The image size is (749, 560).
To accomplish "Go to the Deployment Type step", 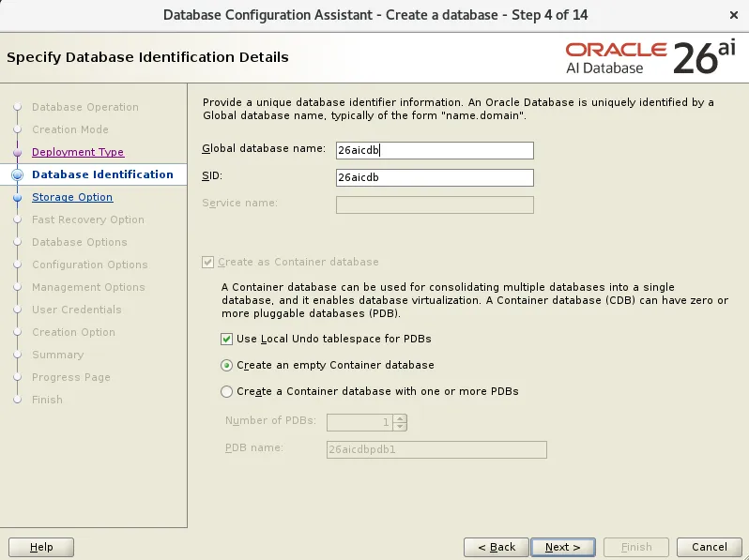I will (78, 152).
